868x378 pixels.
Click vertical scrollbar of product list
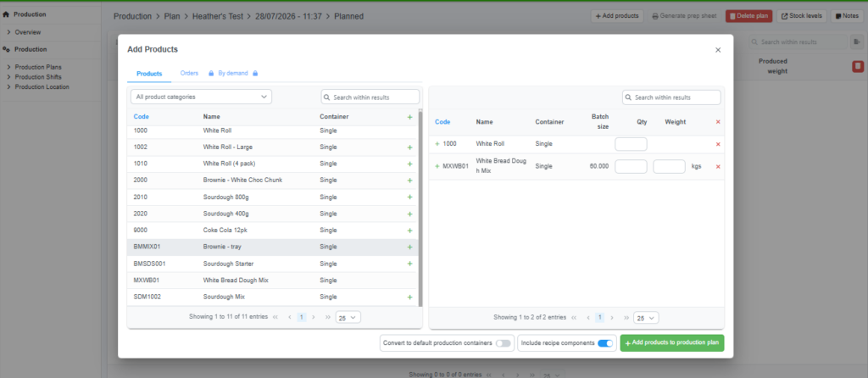(420, 208)
